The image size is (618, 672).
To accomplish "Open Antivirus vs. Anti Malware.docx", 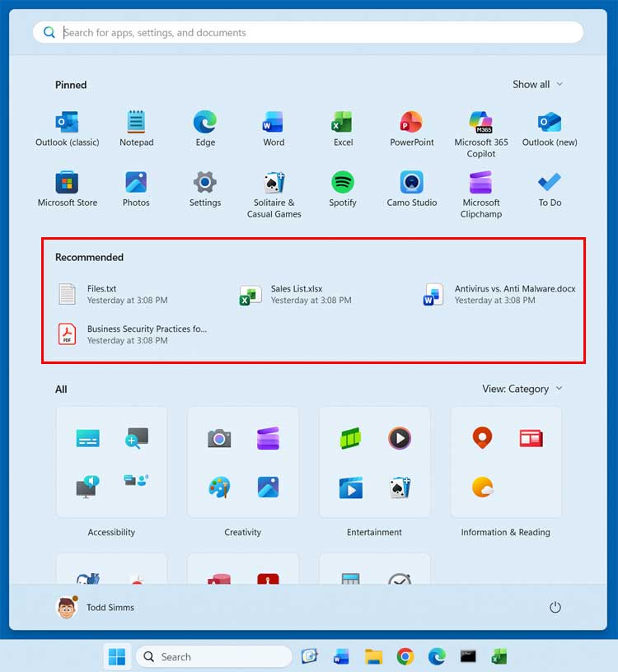I will pos(499,295).
